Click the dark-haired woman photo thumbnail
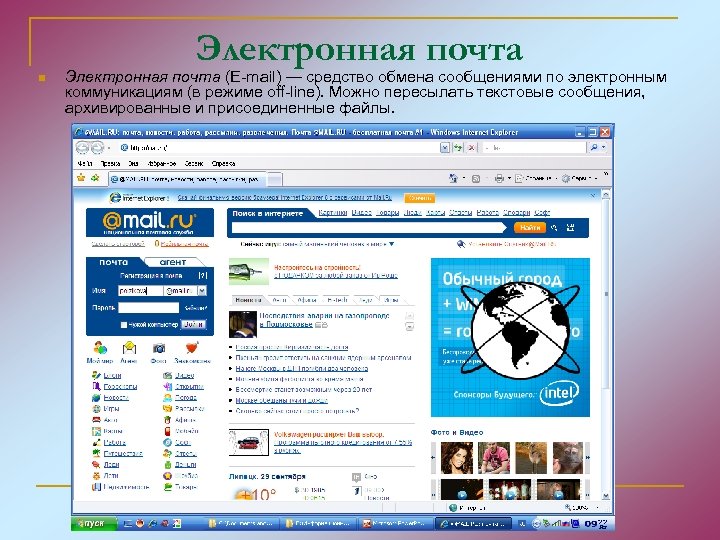The height and width of the screenshot is (540, 720). point(456,458)
